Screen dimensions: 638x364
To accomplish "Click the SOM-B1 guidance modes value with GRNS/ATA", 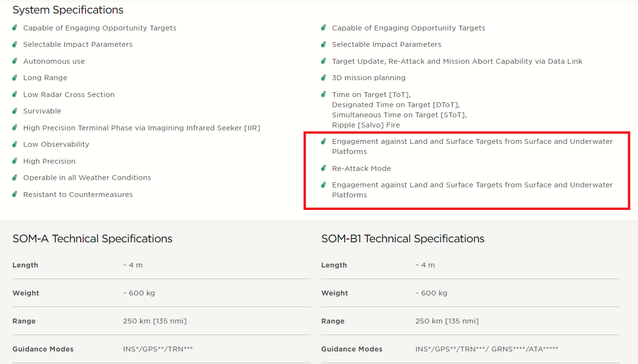I will [487, 349].
